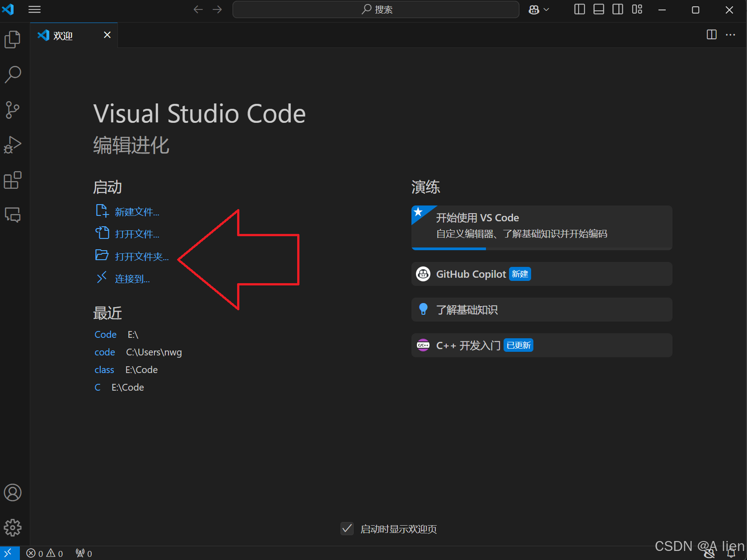
Task: Close the 欢迎 tab
Action: 107,35
